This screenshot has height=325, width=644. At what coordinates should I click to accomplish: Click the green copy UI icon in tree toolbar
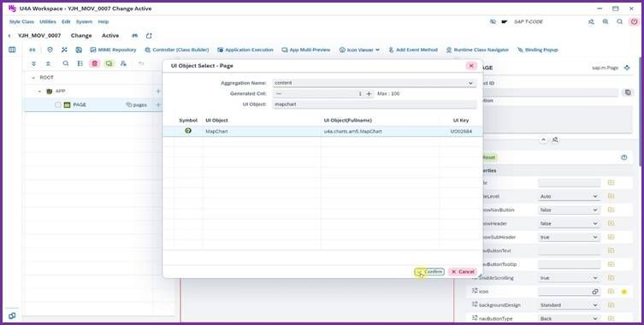tap(109, 63)
